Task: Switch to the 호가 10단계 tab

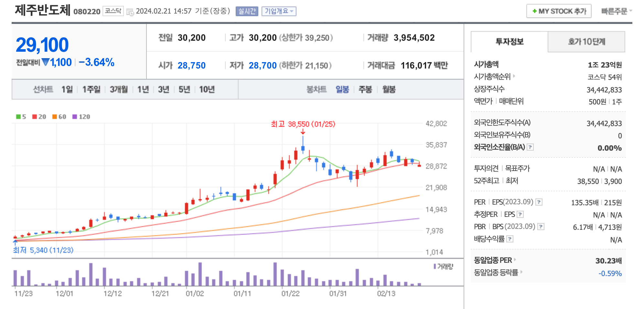Action: pos(586,42)
